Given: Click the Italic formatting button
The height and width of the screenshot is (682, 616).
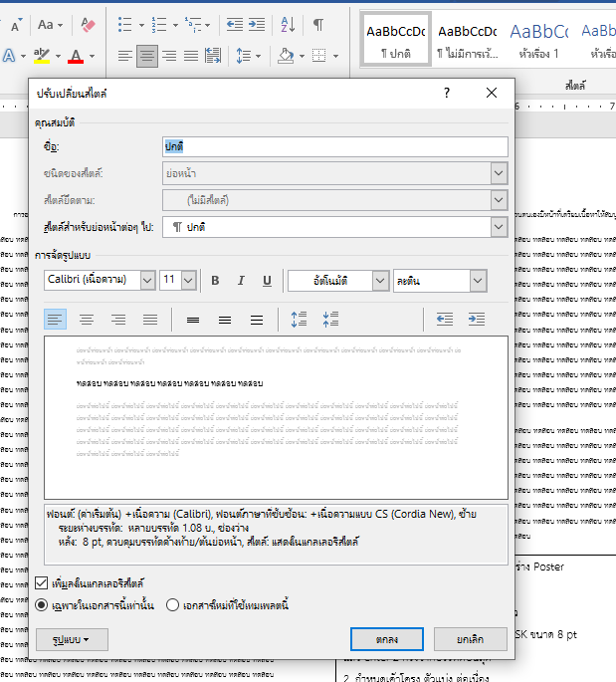Looking at the screenshot, I should click(x=241, y=281).
